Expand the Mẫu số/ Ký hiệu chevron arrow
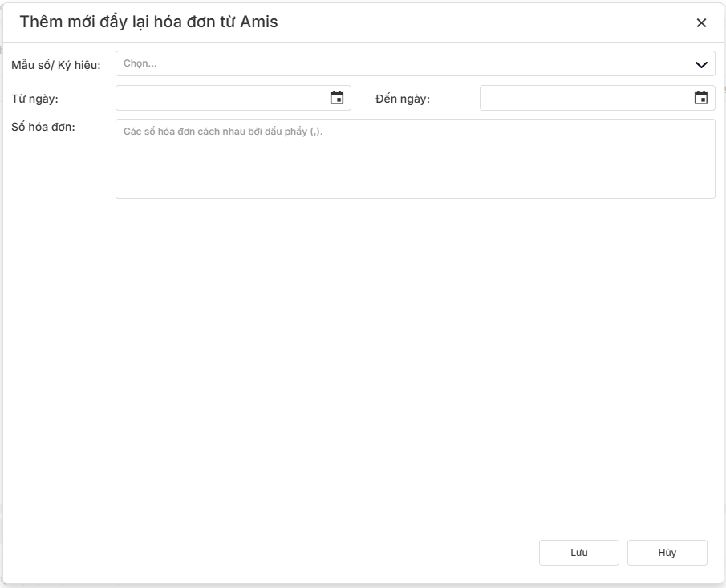Image resolution: width=726 pixels, height=588 pixels. point(701,64)
